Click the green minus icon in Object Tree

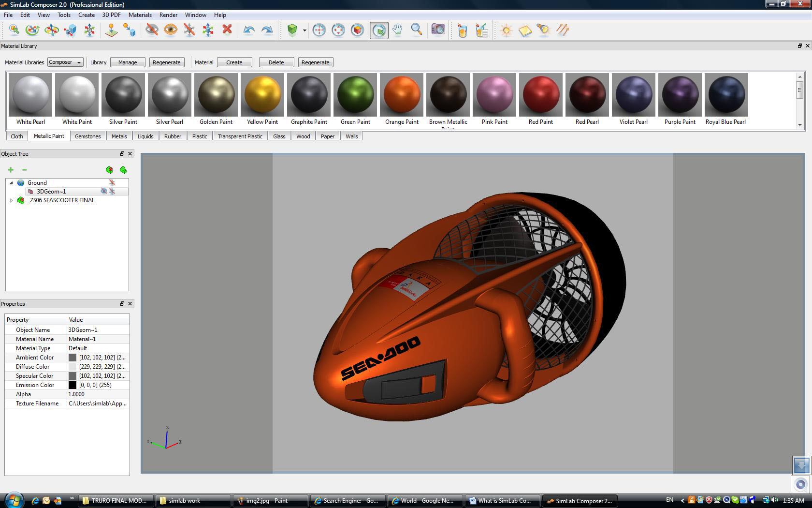[x=24, y=170]
